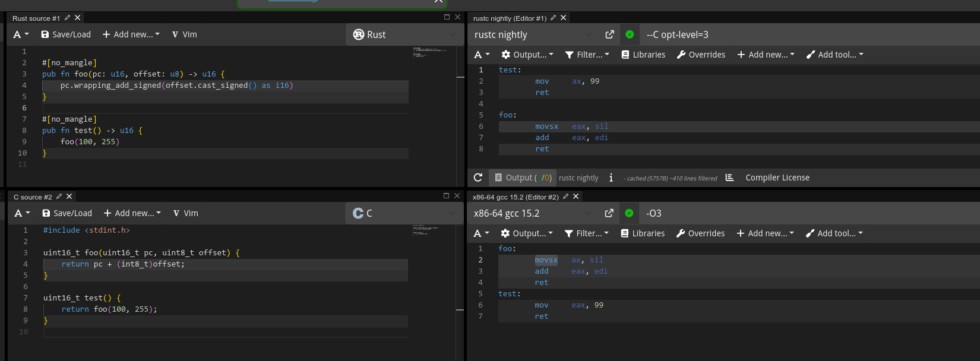Close the Rust source #1 tab
The image size is (980, 361).
click(x=78, y=18)
